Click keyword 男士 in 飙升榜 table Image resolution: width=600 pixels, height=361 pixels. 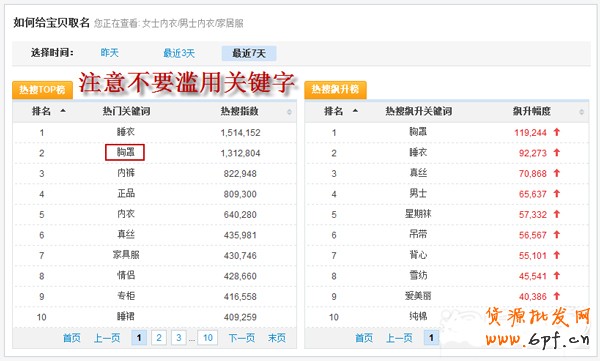point(418,193)
